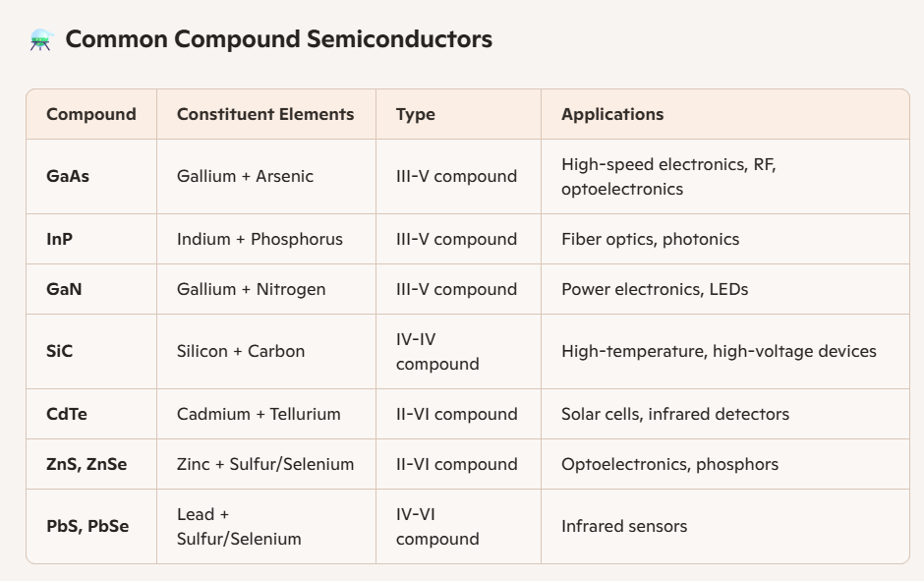Click the Common Compound Semiconductors heading
Viewport: 924px width, 581px height.
(x=278, y=39)
